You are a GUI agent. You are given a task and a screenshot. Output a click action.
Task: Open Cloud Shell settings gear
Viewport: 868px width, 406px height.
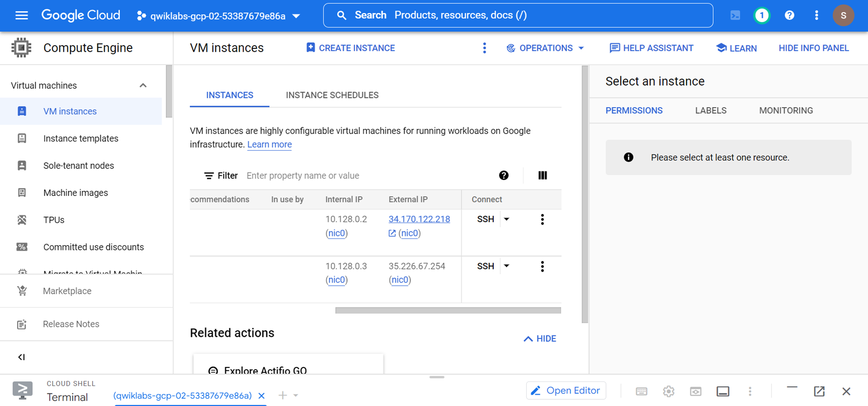point(668,392)
